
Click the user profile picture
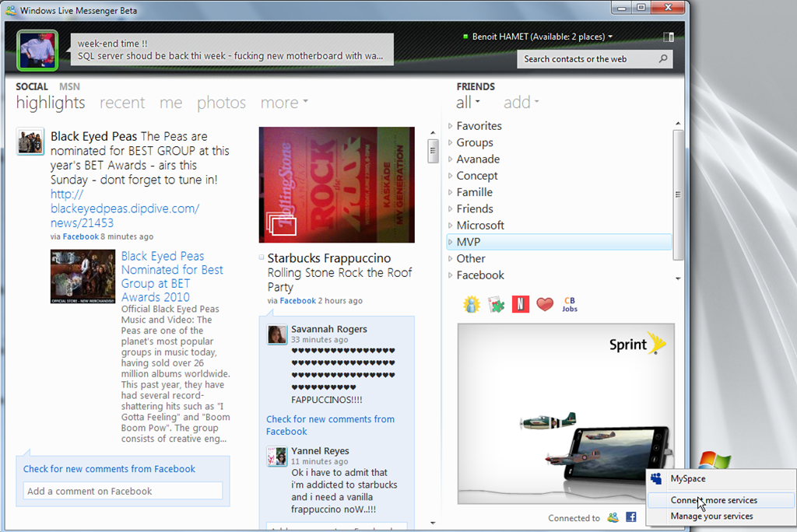tap(37, 51)
